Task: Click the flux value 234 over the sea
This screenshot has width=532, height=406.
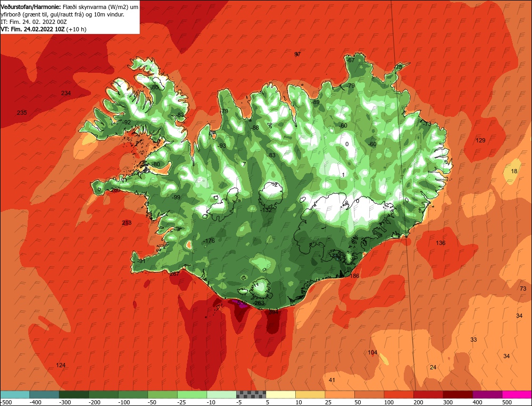Action: click(x=66, y=93)
